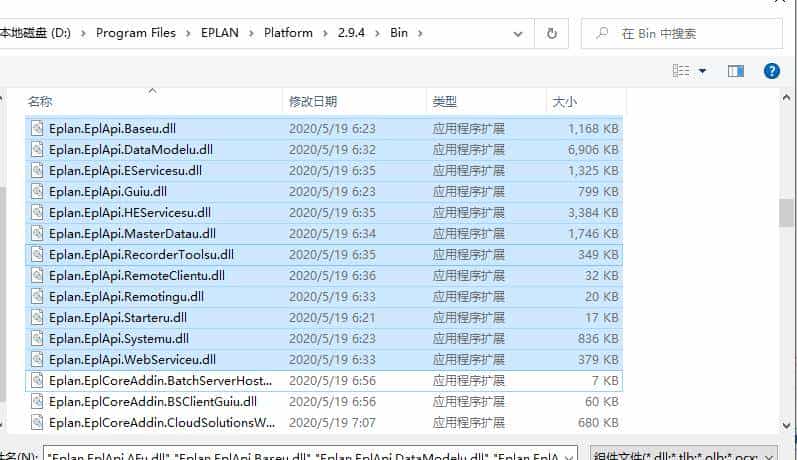This screenshot has width=797, height=460.
Task: Click the file icon of Eplan.EplApi.RecorderToolsu.dll
Action: pyautogui.click(x=37, y=254)
